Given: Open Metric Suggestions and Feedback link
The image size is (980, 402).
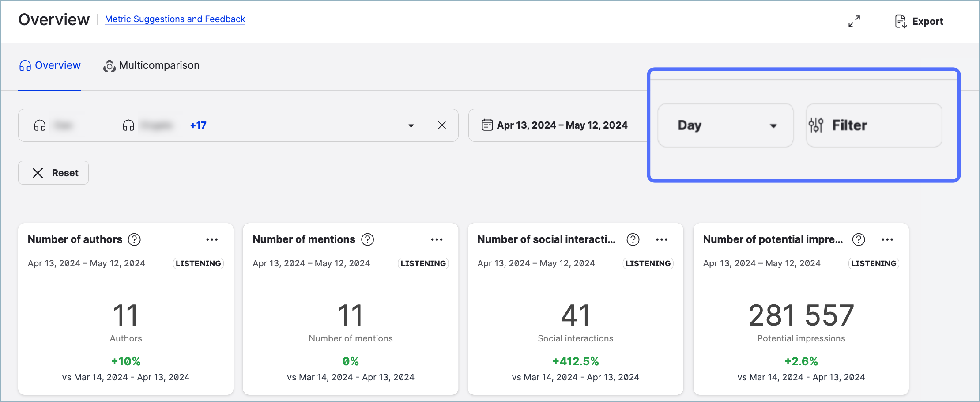Looking at the screenshot, I should pyautogui.click(x=175, y=19).
